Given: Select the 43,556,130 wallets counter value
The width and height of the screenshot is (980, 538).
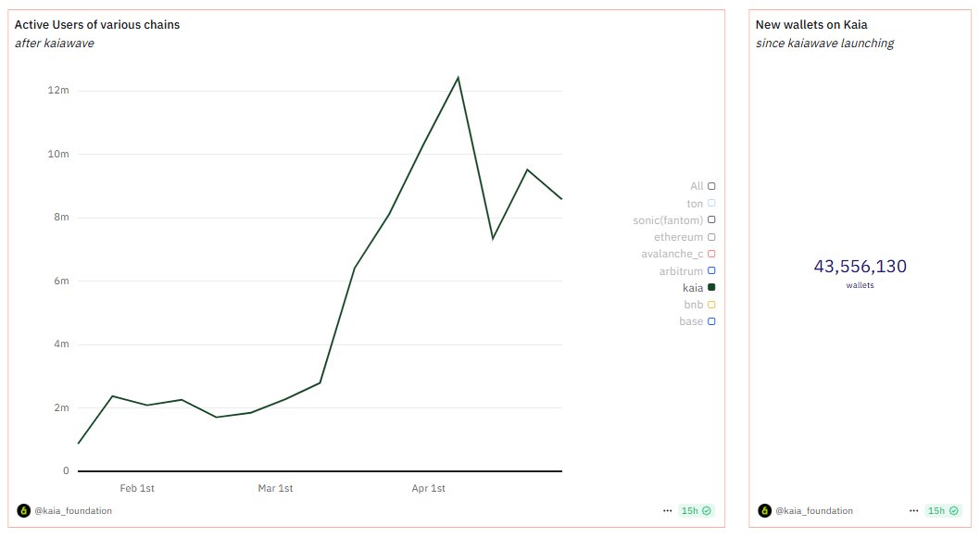Looking at the screenshot, I should [x=860, y=266].
